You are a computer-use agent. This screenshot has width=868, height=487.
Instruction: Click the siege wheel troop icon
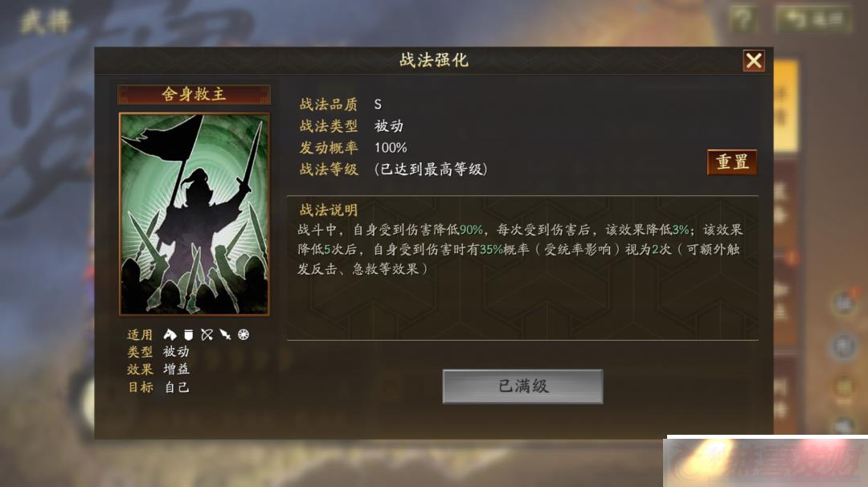pyautogui.click(x=244, y=334)
